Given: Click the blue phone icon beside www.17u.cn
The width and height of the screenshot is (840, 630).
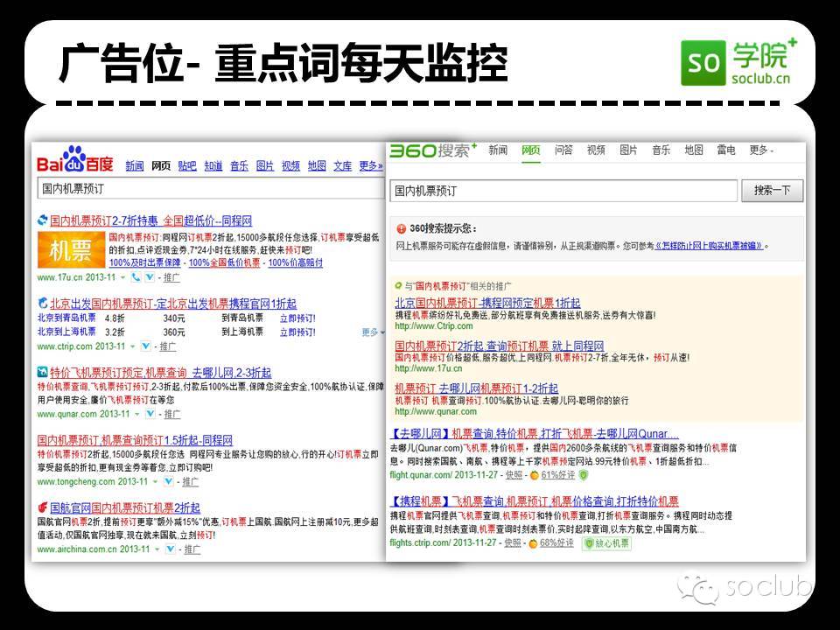Looking at the screenshot, I should 136,278.
